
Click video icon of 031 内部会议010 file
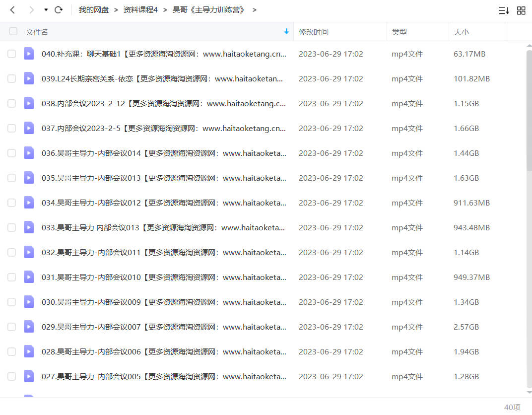pos(29,277)
